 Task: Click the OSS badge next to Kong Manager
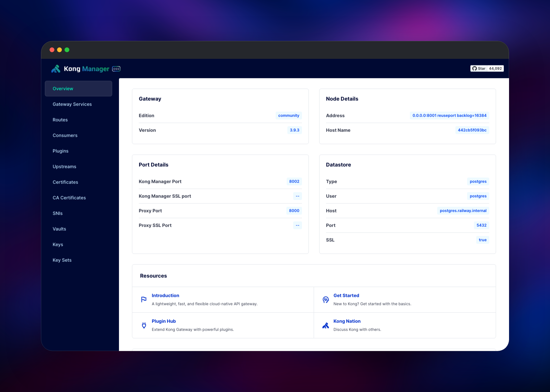pyautogui.click(x=116, y=69)
